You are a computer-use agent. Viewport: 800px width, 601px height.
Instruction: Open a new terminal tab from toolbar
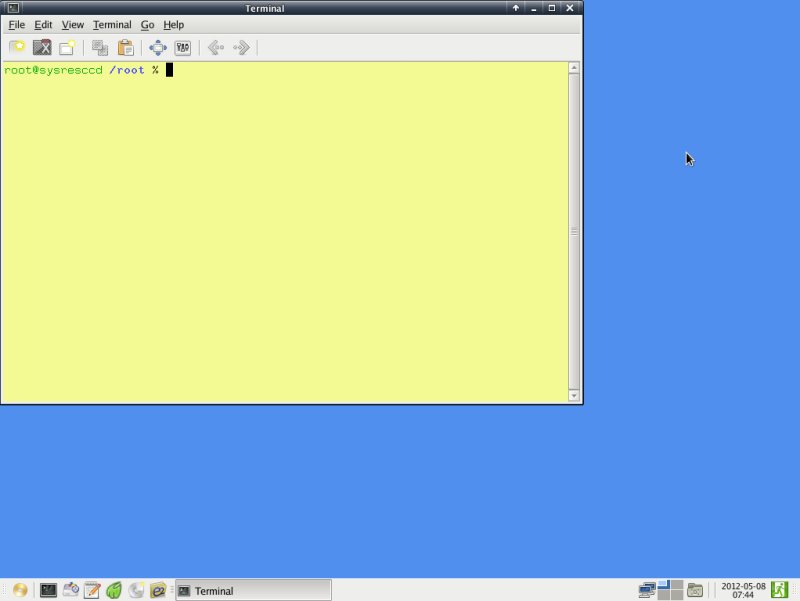17,47
